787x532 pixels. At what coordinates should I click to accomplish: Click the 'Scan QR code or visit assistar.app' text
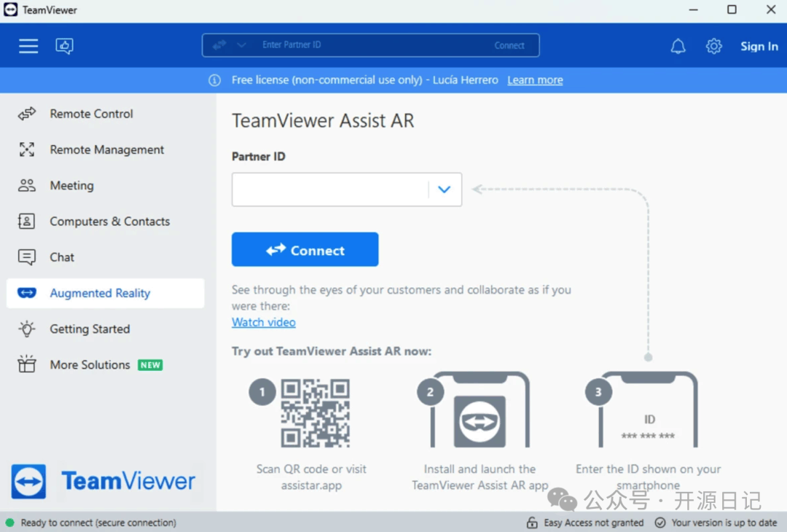point(311,477)
